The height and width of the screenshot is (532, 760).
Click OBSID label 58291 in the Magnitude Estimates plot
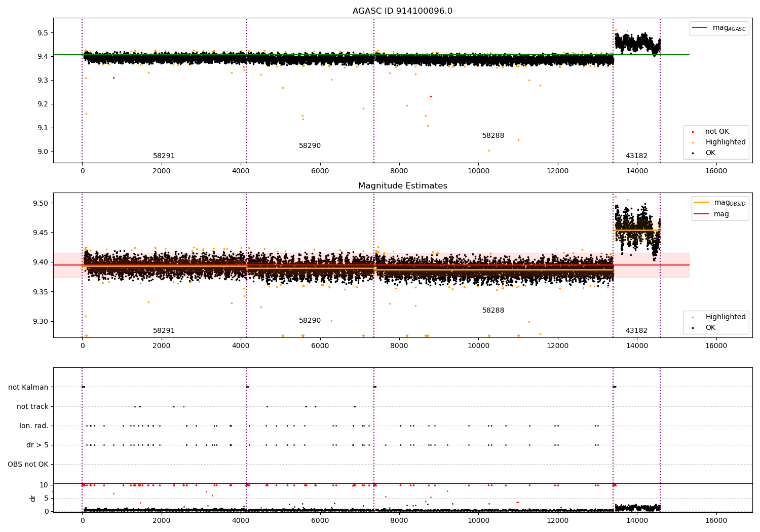click(x=164, y=331)
